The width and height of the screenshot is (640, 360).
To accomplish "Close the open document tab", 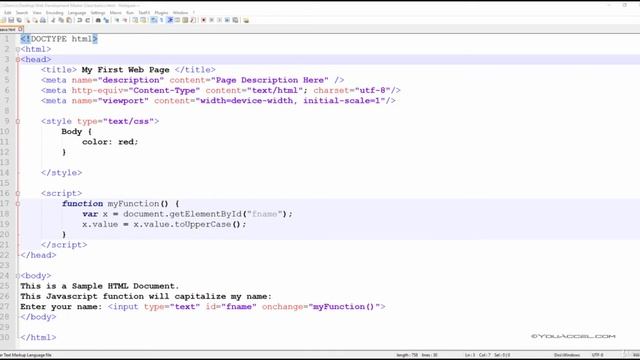I will 20,29.
